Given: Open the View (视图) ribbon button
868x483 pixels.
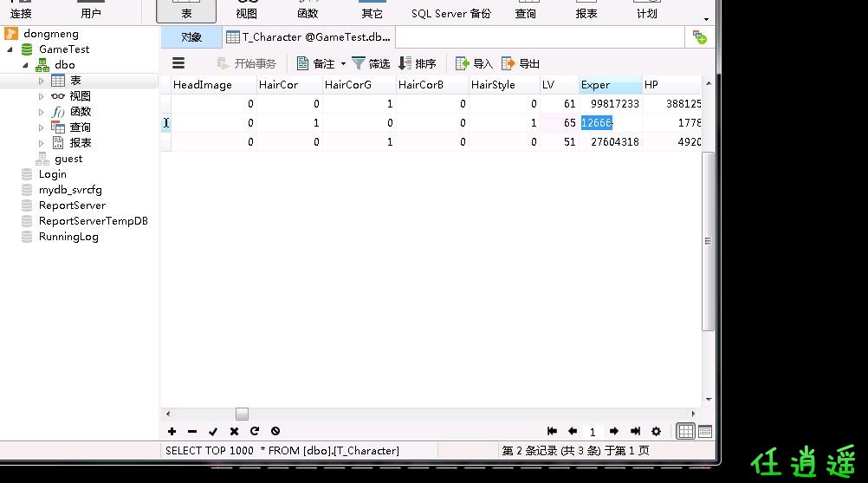Looking at the screenshot, I should [246, 11].
